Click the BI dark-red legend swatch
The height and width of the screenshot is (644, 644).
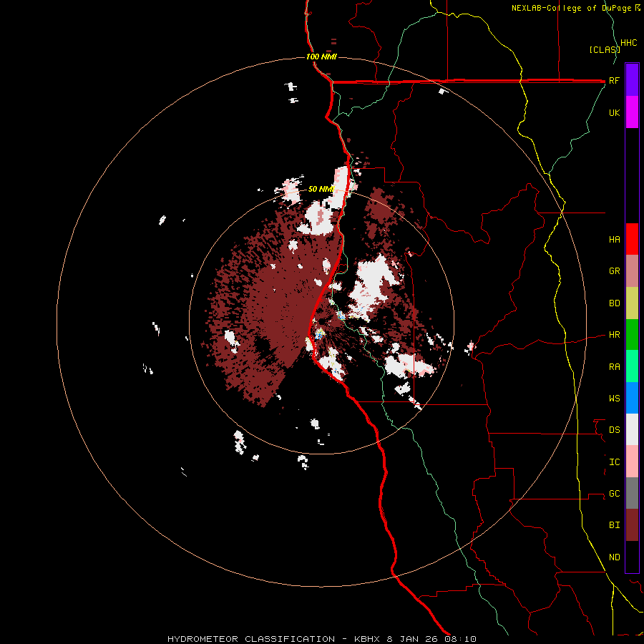tap(632, 525)
